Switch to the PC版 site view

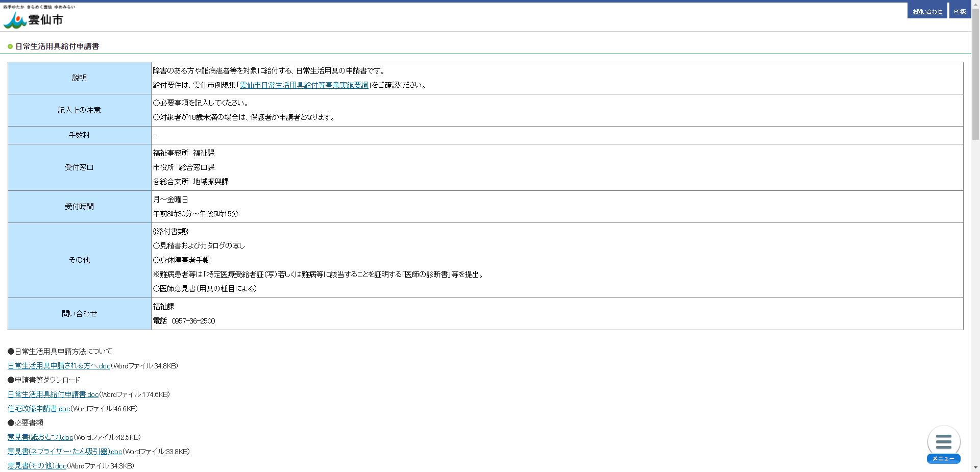click(x=960, y=11)
